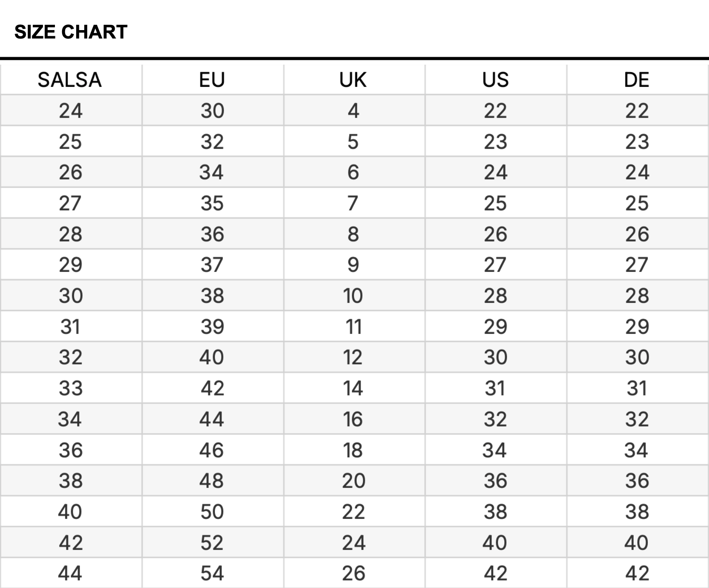This screenshot has height=588, width=709.
Task: Click EU size 54 cell
Action: pos(212,573)
